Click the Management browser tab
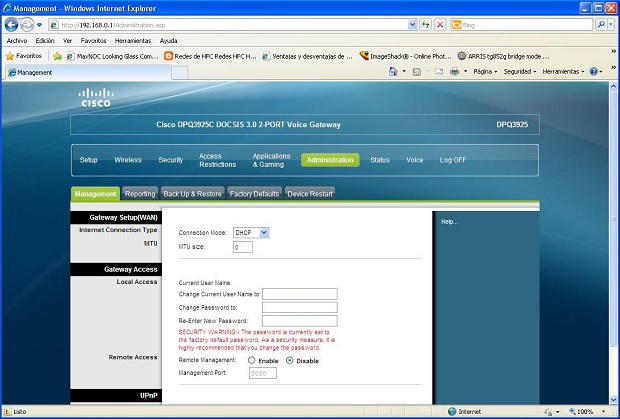Viewport: 620px width, 419px height. [x=88, y=72]
